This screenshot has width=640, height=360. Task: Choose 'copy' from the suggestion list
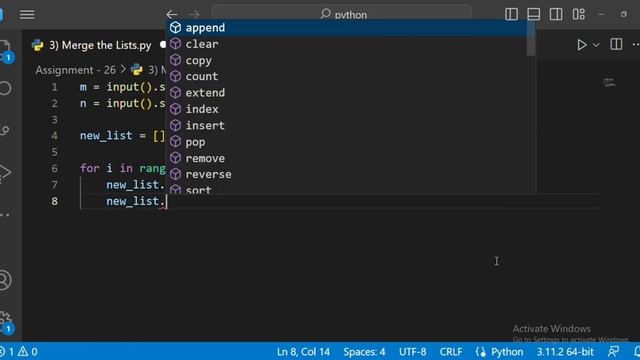point(347,60)
